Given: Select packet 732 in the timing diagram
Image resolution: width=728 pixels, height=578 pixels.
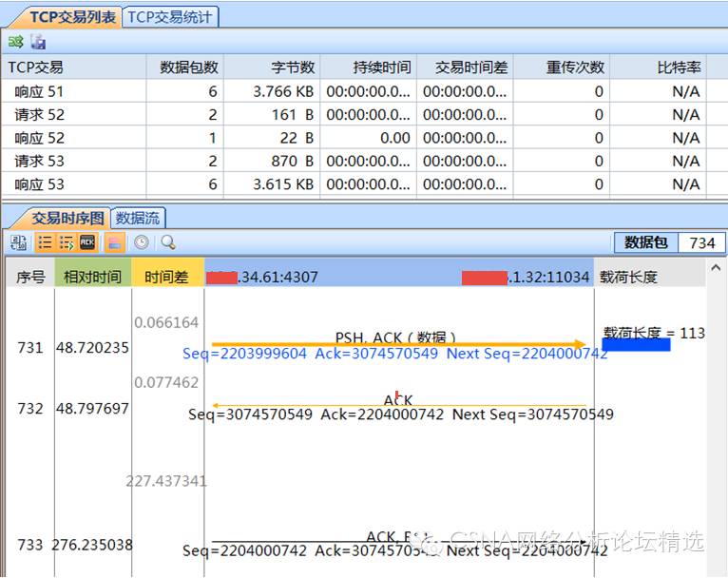Looking at the screenshot, I should point(30,408).
